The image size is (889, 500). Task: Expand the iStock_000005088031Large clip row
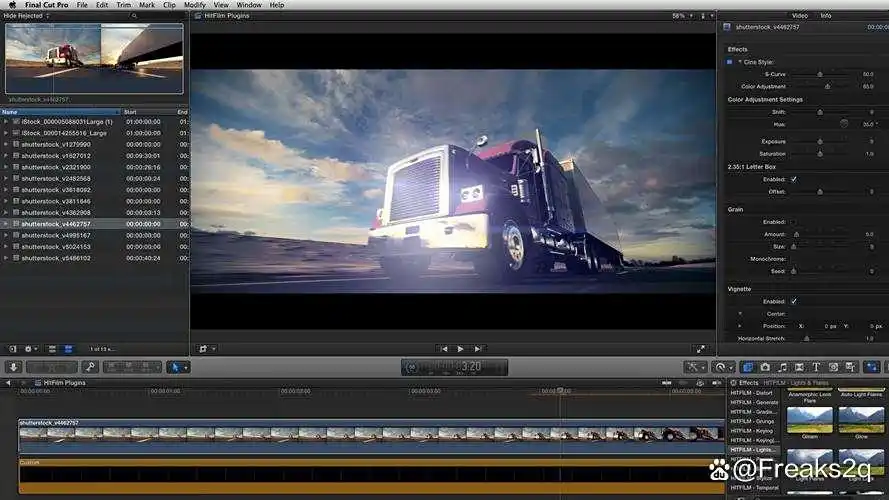[6, 122]
